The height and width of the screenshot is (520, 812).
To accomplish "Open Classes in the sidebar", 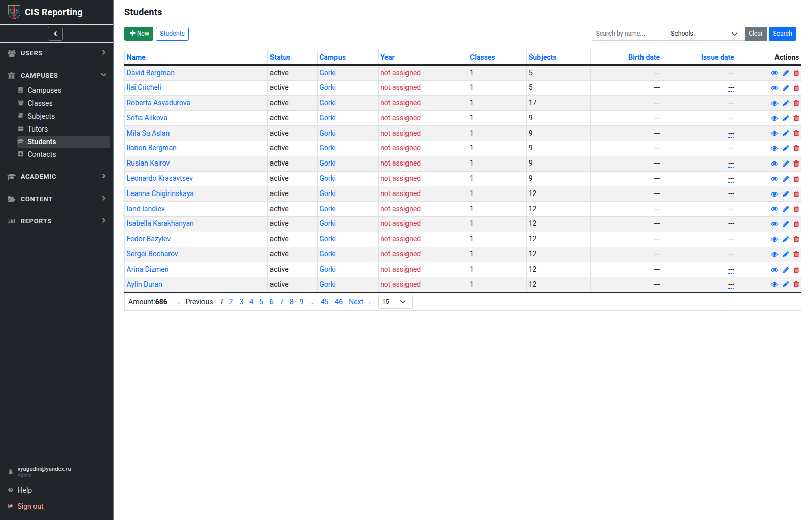I will tap(40, 103).
